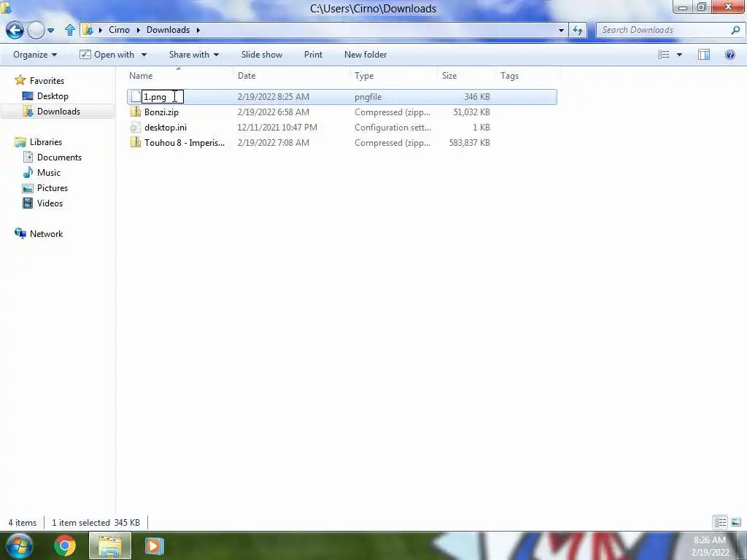Screen dimensions: 747x560
Task: Select Network in the navigation pane
Action: [46, 234]
